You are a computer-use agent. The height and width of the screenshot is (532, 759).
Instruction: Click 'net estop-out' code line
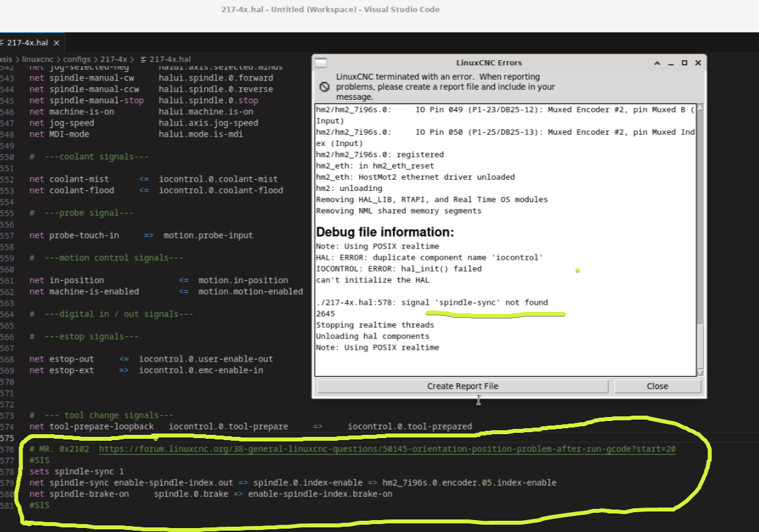pyautogui.click(x=151, y=359)
